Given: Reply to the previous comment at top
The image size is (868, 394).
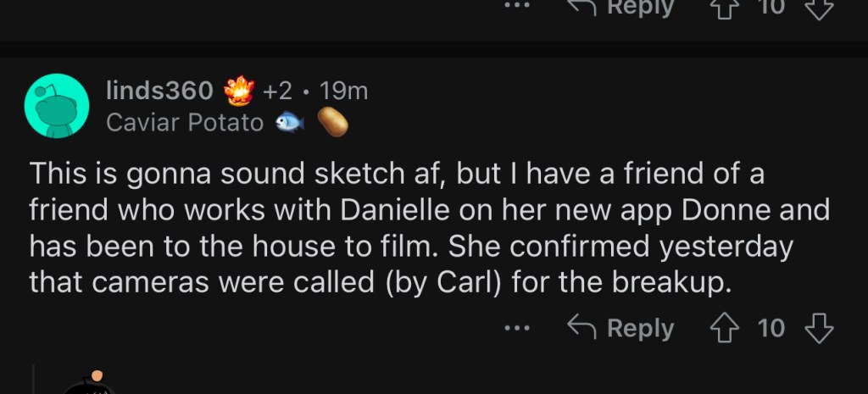Looking at the screenshot, I should [x=621, y=8].
